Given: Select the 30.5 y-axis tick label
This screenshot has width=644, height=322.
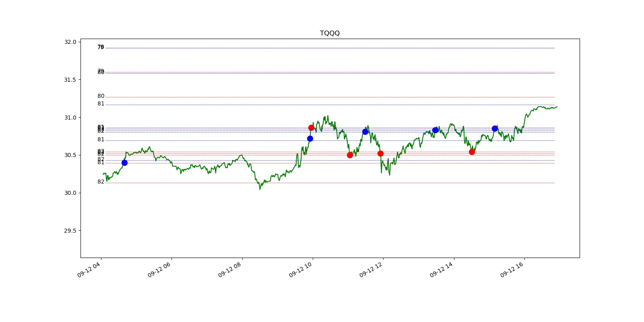Looking at the screenshot, I should [x=70, y=155].
